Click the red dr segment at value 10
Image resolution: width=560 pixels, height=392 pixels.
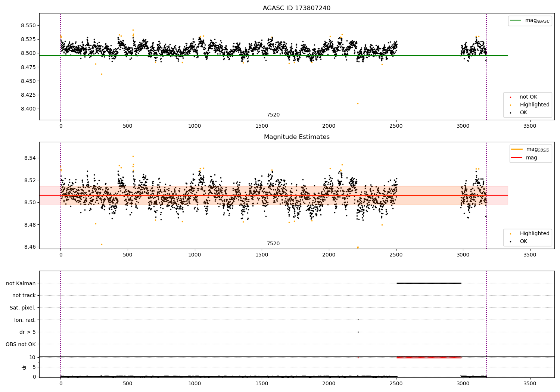pos(429,358)
